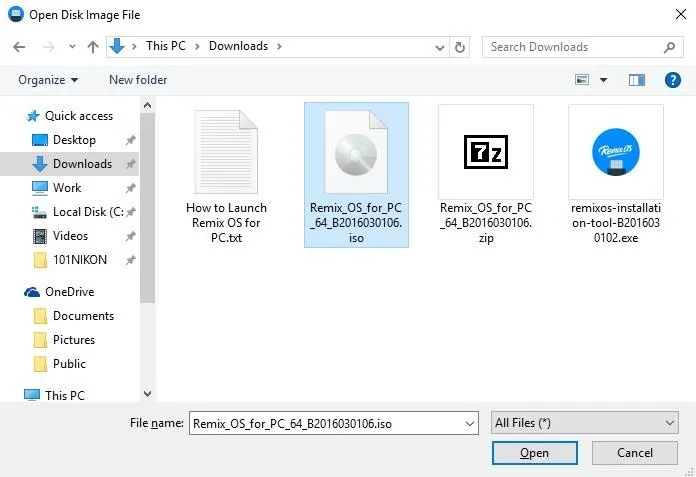Click the 'How to Launch Remix OS for PC.txt' label

226,223
